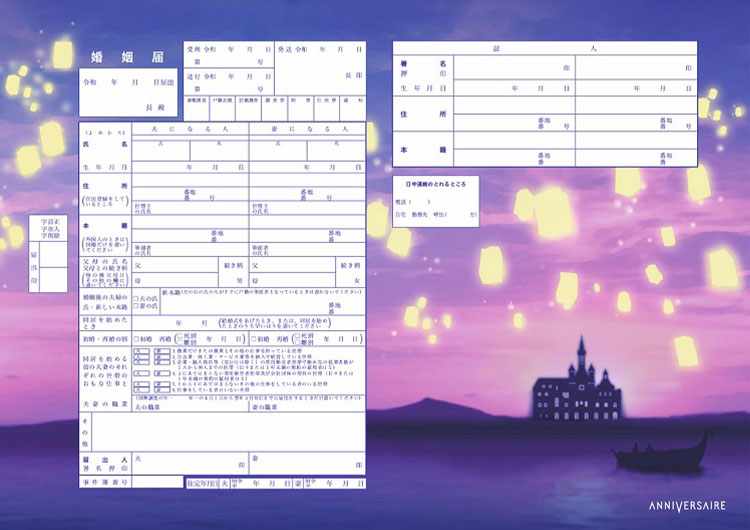
Task: Click the husband's 届出人 signature field
Action: pos(190,463)
